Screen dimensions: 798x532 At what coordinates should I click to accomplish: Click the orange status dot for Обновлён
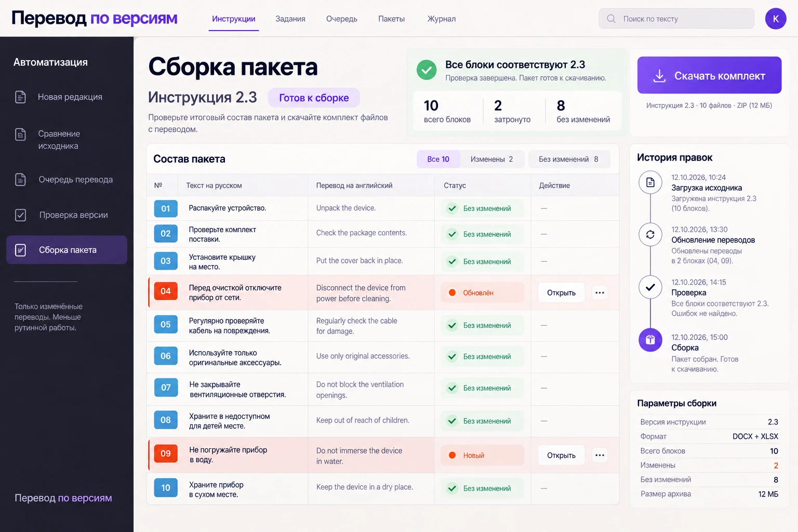pyautogui.click(x=452, y=292)
